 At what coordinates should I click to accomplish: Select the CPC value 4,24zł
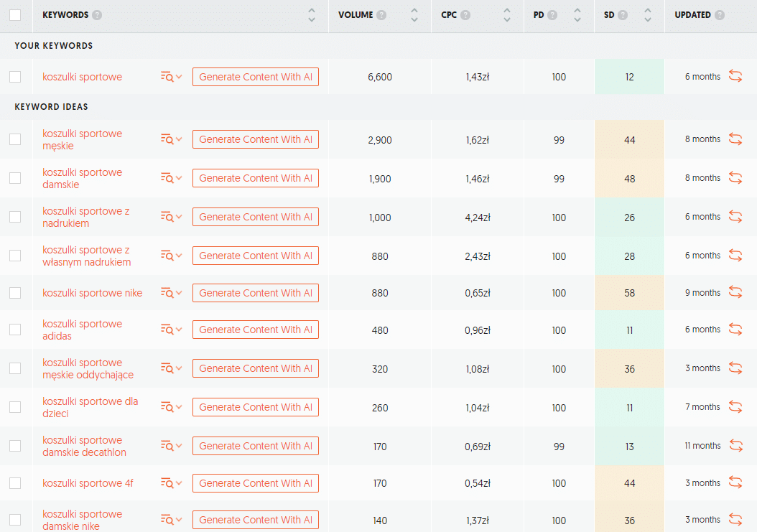(478, 218)
